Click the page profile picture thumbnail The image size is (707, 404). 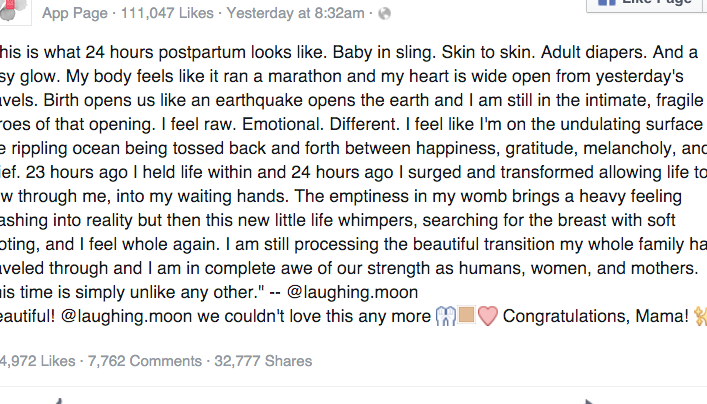(x=10, y=8)
